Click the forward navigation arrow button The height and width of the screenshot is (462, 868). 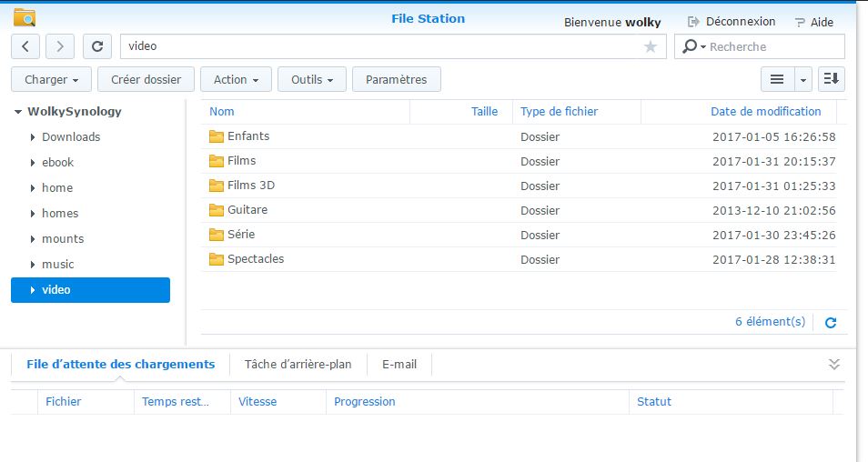pyautogui.click(x=60, y=46)
